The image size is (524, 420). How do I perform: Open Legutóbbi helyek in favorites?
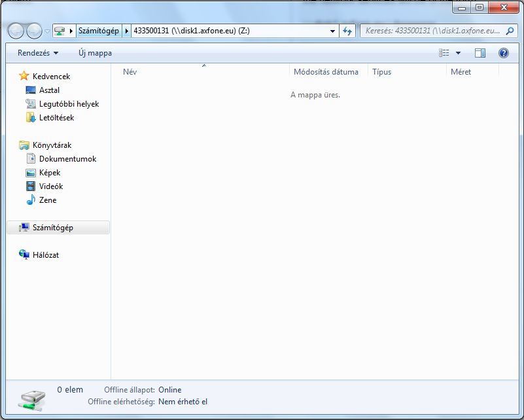pos(69,104)
